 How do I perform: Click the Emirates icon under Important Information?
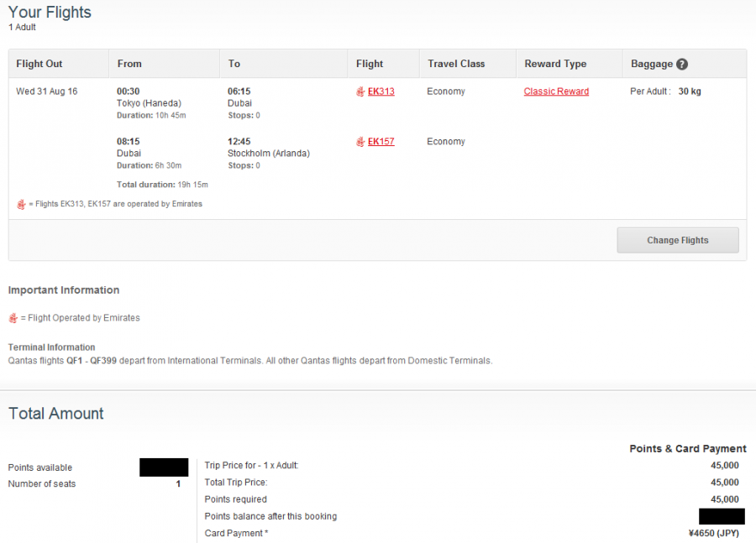pyautogui.click(x=13, y=318)
